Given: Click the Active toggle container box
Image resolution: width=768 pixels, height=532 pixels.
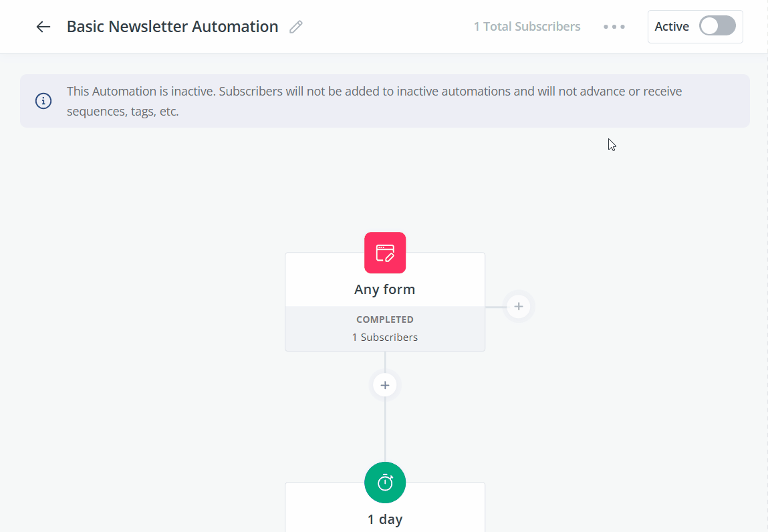Looking at the screenshot, I should click(695, 27).
